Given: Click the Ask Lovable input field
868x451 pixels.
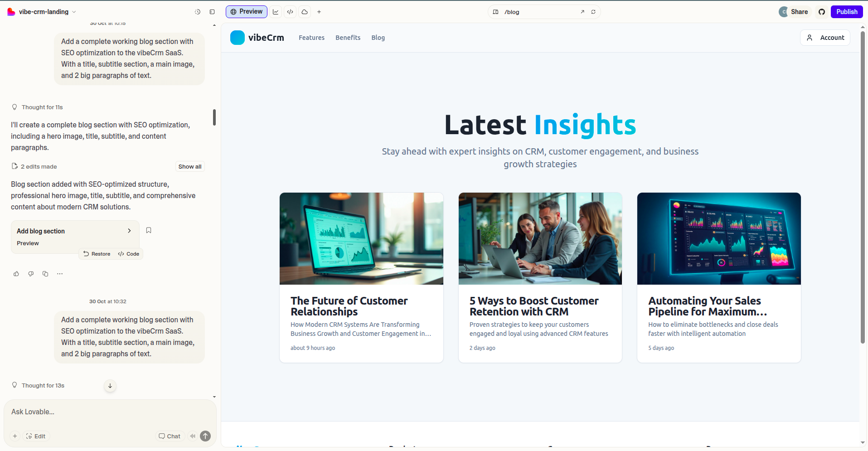Looking at the screenshot, I should 109,412.
